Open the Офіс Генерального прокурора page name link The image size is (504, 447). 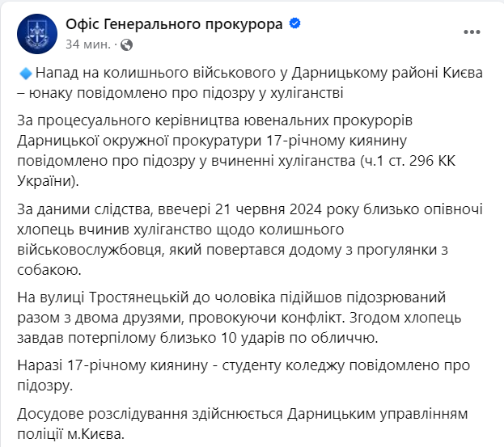coord(173,24)
